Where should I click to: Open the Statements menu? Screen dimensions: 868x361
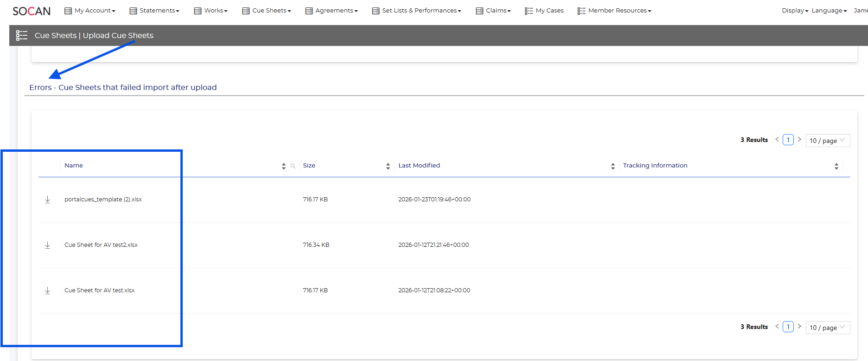(x=154, y=11)
